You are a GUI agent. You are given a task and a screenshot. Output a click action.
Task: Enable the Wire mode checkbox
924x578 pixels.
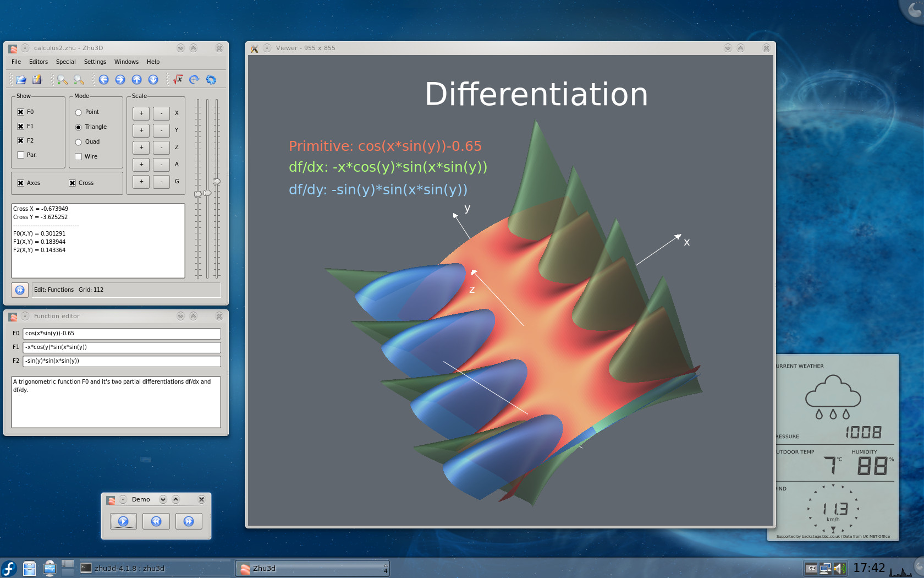coord(78,157)
